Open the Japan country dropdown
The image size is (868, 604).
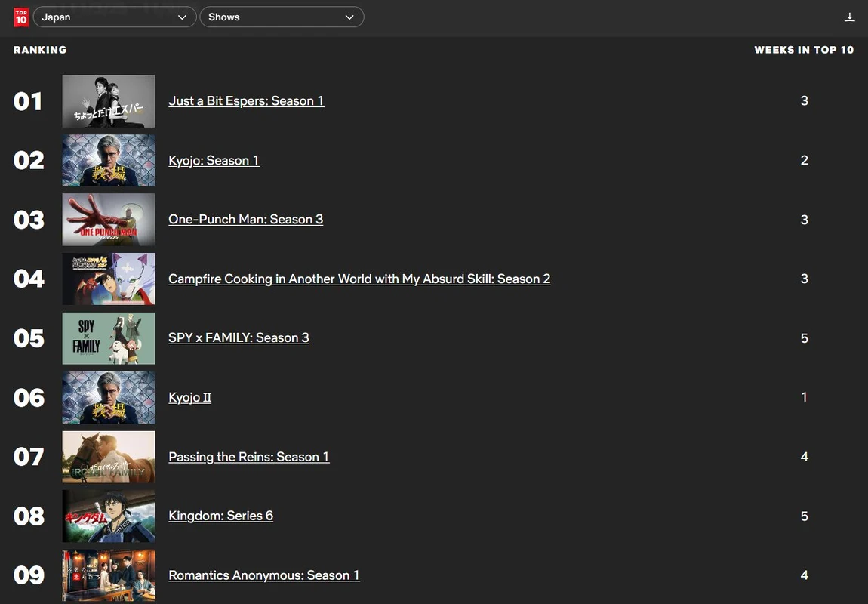[115, 17]
